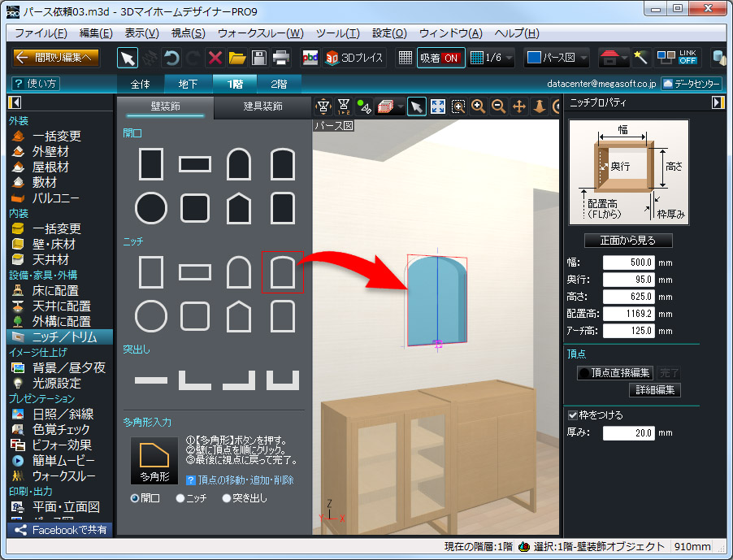733x560 pixels.
Task: Click the red X delete icon
Action: (x=215, y=58)
